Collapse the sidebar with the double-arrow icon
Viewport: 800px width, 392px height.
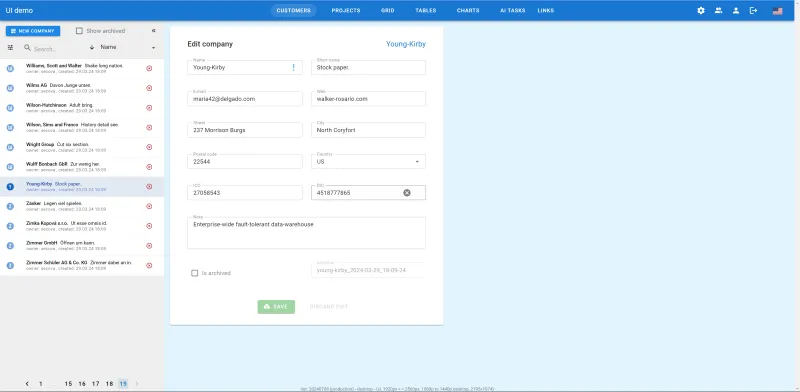pyautogui.click(x=154, y=31)
